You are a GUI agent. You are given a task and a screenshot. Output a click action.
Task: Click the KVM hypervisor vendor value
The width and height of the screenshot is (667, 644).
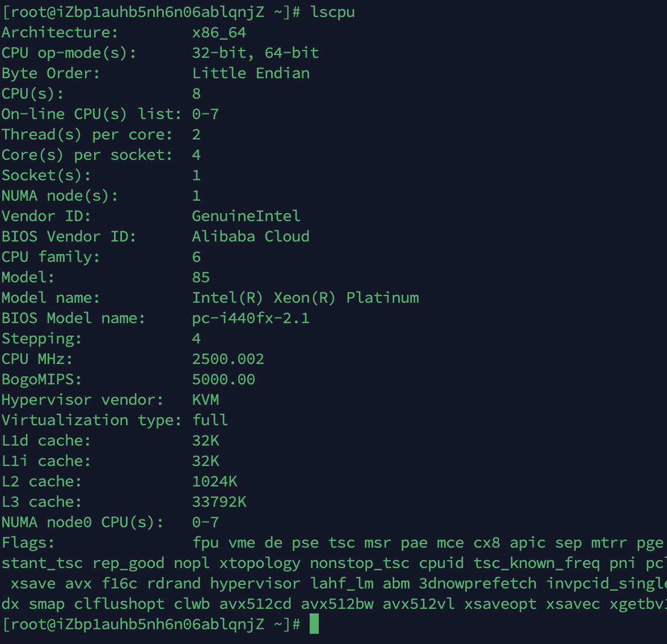[x=205, y=400]
